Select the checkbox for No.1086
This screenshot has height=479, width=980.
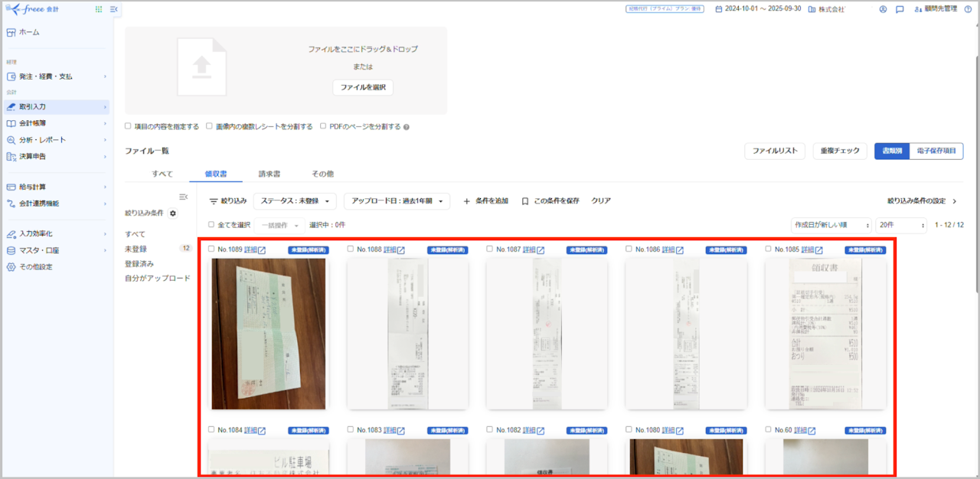629,249
